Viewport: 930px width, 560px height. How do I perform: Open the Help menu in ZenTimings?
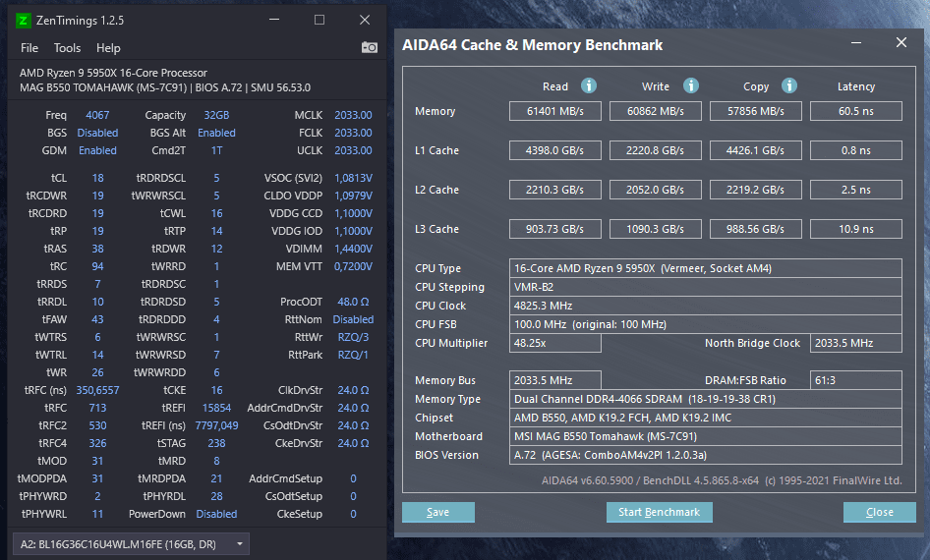[x=108, y=48]
